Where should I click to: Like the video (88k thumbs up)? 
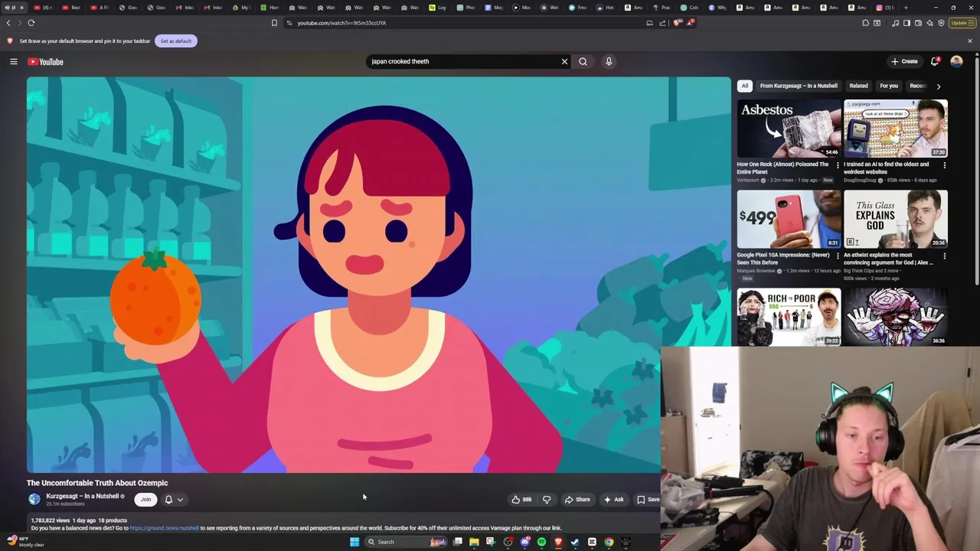(521, 500)
